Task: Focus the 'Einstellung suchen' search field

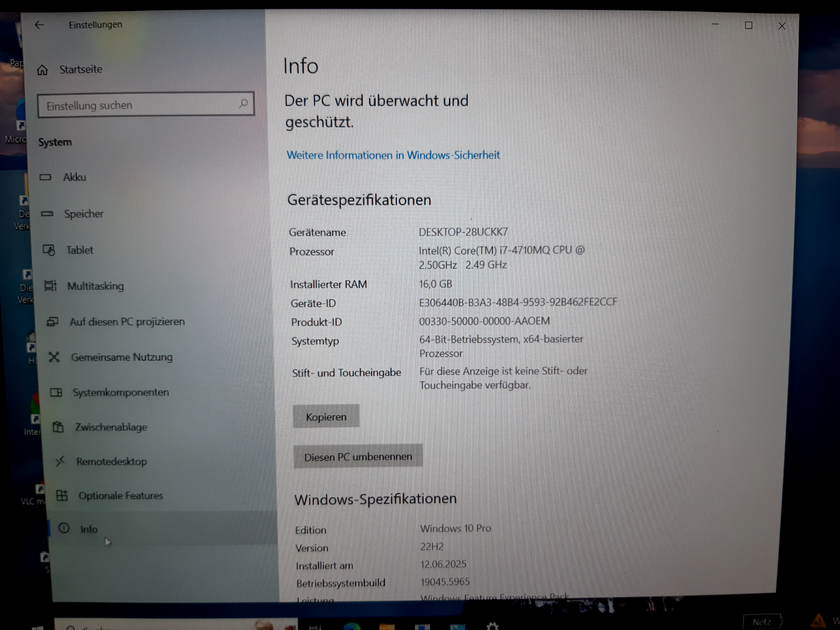Action: tap(146, 104)
